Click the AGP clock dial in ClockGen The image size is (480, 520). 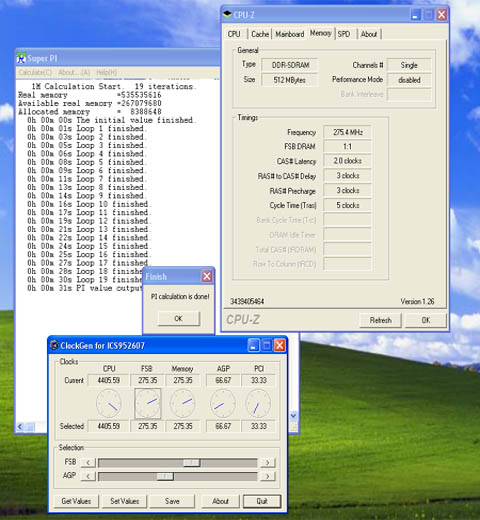(x=223, y=403)
